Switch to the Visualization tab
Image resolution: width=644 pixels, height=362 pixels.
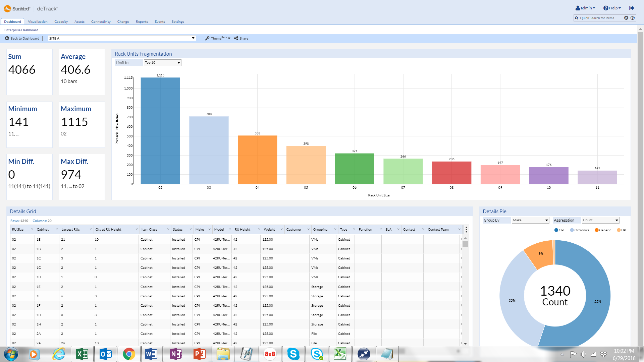coord(38,22)
